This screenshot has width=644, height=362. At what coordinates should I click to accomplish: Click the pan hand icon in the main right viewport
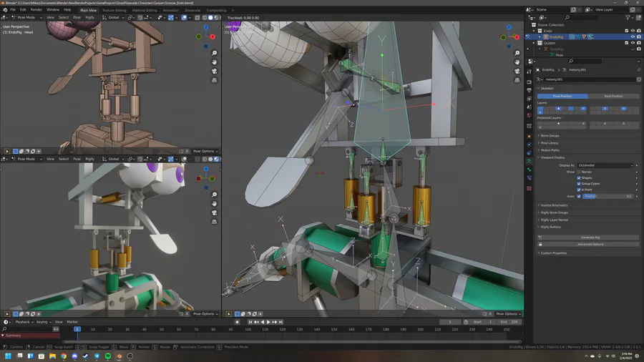coord(517,62)
